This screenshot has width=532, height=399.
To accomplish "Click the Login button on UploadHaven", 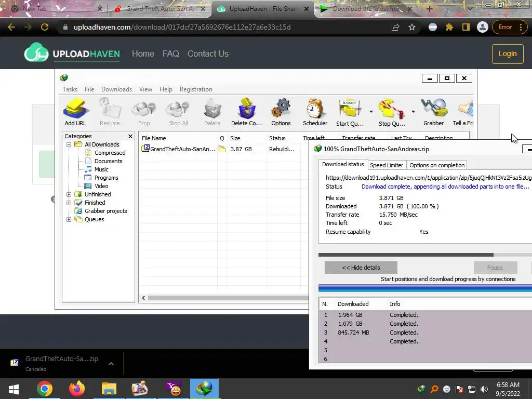I will [x=508, y=54].
